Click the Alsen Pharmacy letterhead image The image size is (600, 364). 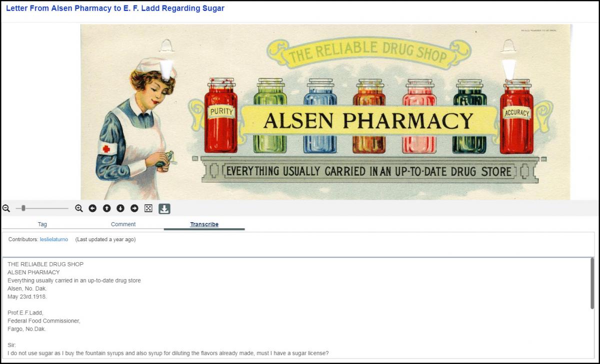click(325, 112)
